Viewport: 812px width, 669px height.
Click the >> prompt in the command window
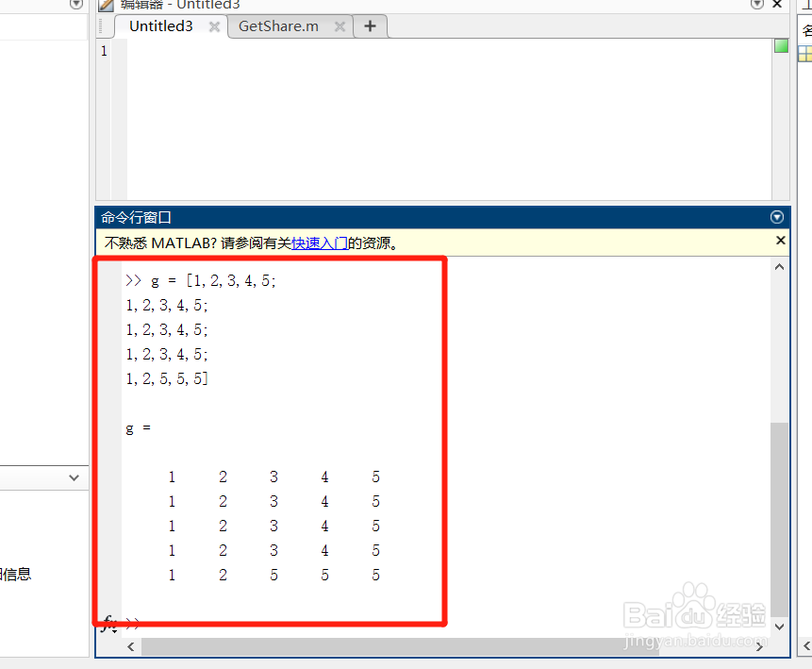pyautogui.click(x=132, y=623)
